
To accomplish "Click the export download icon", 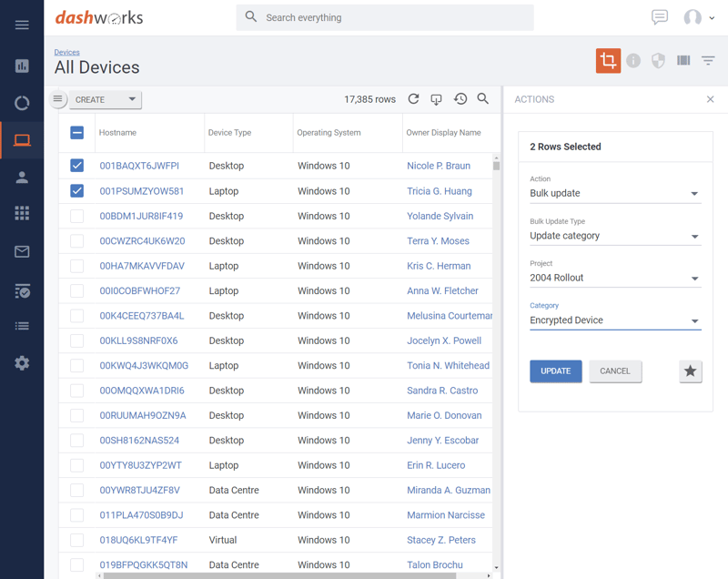I will pos(436,99).
